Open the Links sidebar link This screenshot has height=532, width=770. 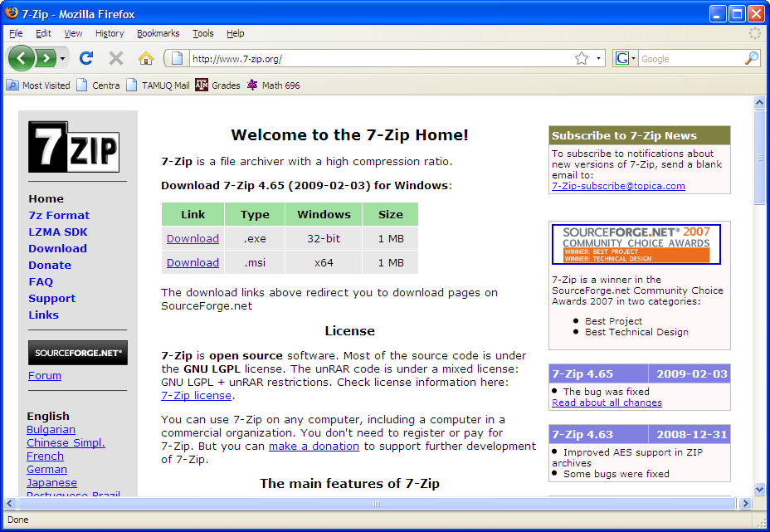(43, 315)
